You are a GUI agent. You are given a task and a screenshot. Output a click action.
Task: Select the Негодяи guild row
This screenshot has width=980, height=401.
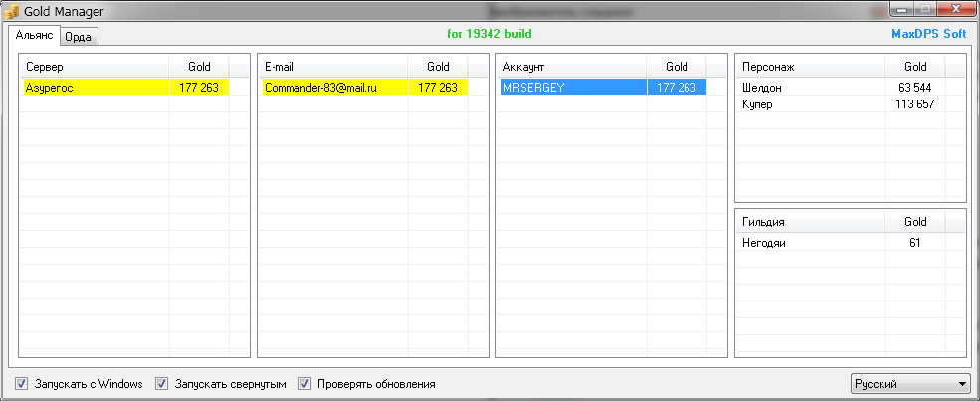pos(810,243)
